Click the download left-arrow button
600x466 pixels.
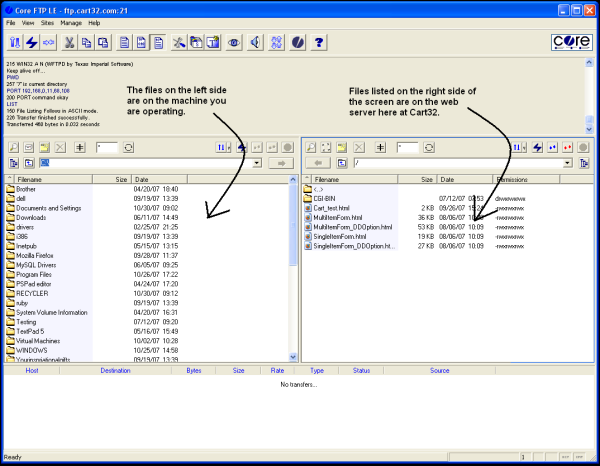[x=318, y=163]
